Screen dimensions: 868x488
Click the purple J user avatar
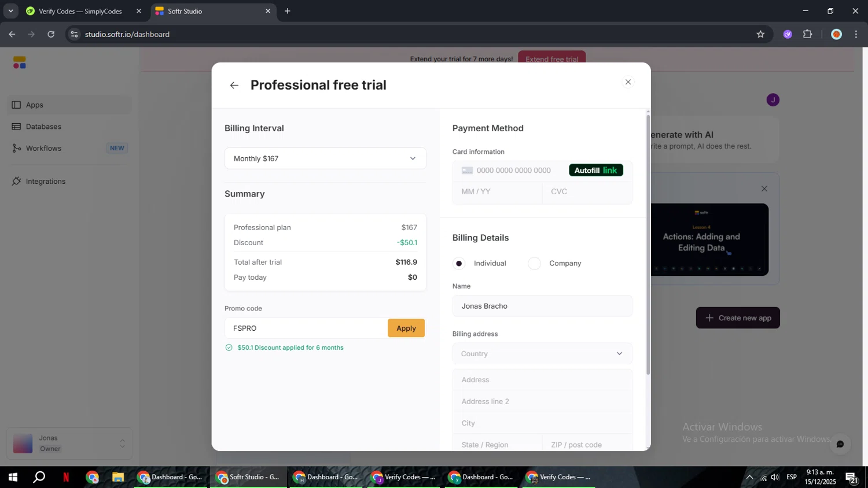pos(773,100)
